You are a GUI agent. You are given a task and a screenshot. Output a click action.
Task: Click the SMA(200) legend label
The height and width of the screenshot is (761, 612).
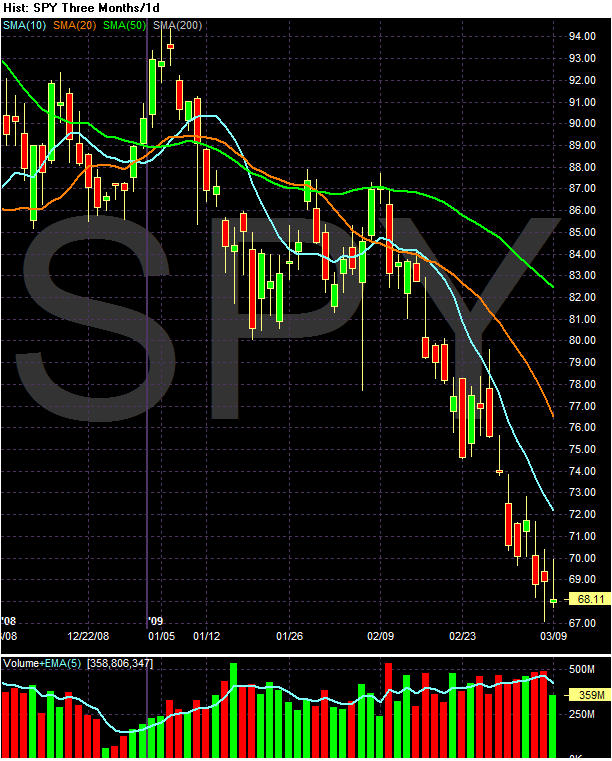coord(178,25)
